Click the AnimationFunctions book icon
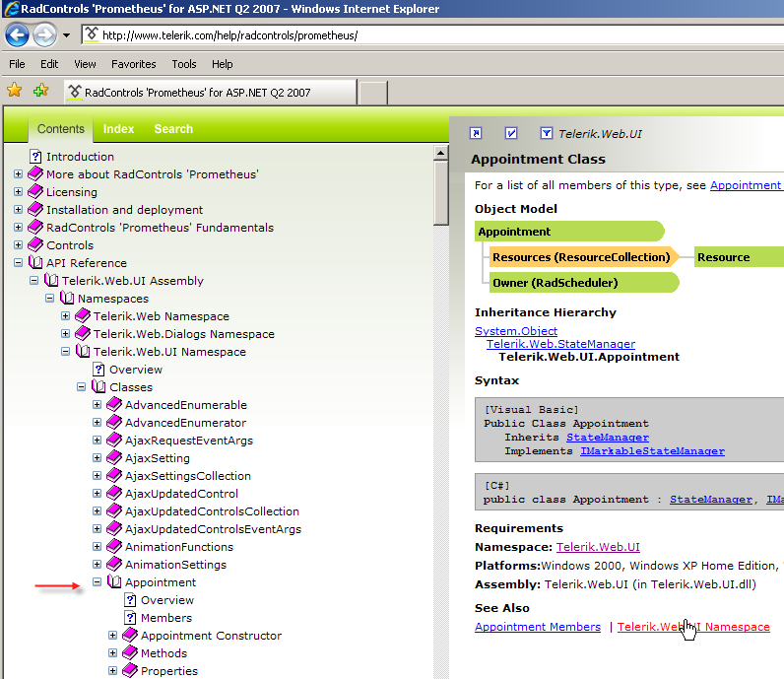 tap(114, 546)
